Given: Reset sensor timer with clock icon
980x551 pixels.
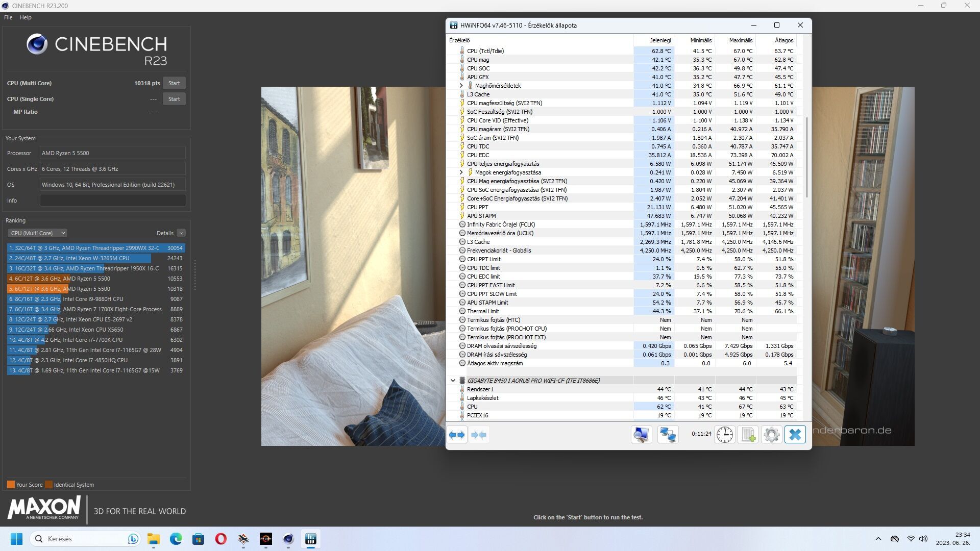Looking at the screenshot, I should (724, 435).
